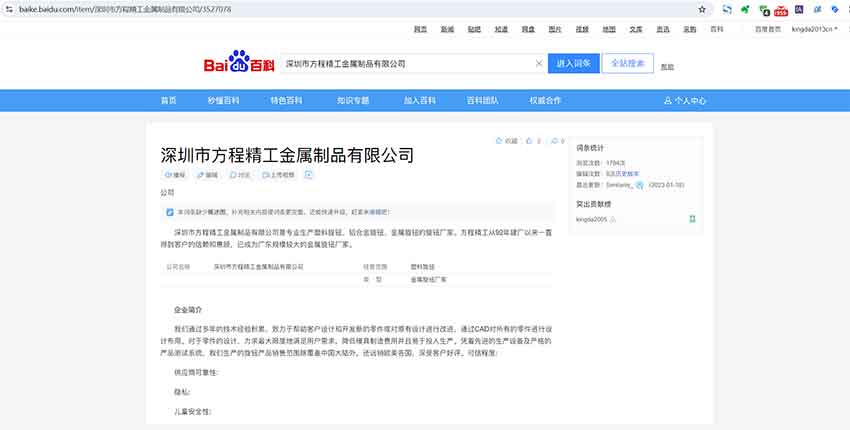850x430 pixels.
Task: Click the square icon after 上传视频
Action: coord(308,175)
